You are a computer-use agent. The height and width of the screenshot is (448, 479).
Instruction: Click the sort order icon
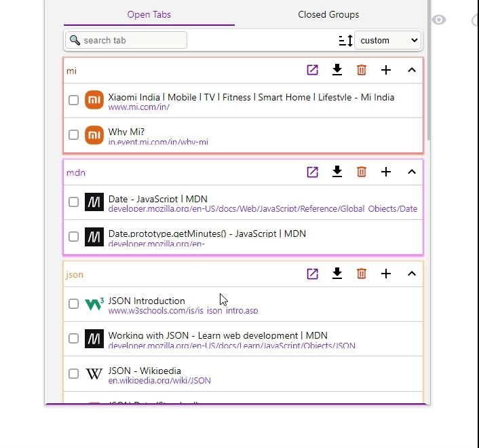pyautogui.click(x=346, y=40)
